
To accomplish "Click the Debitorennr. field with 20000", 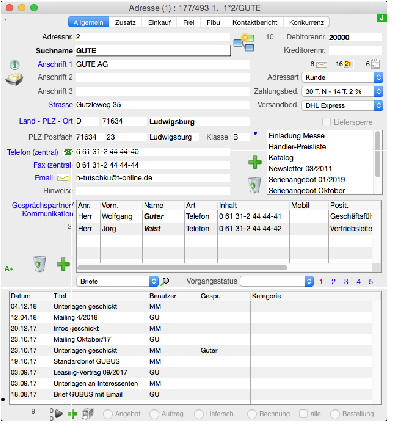I will coord(355,37).
